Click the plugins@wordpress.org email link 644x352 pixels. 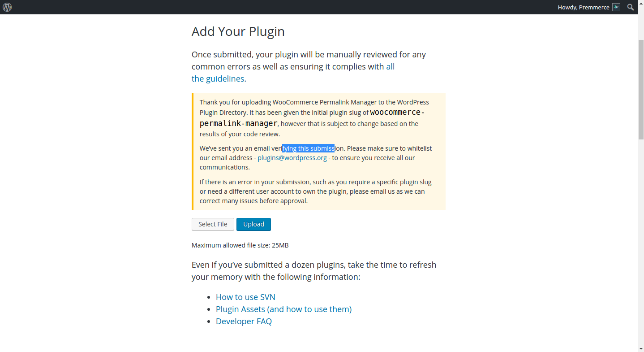coord(292,158)
